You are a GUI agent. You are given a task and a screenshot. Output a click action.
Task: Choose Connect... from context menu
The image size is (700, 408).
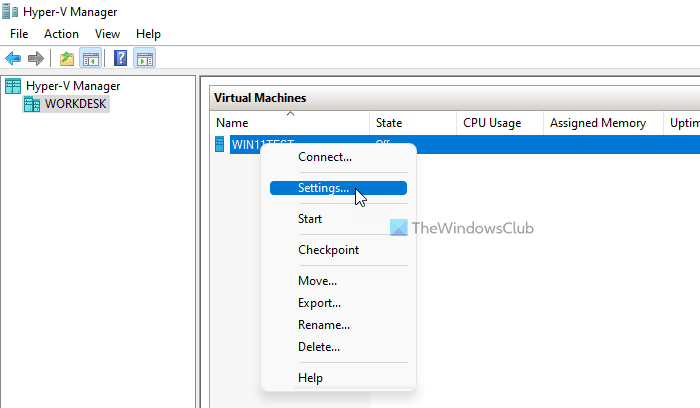point(338,157)
